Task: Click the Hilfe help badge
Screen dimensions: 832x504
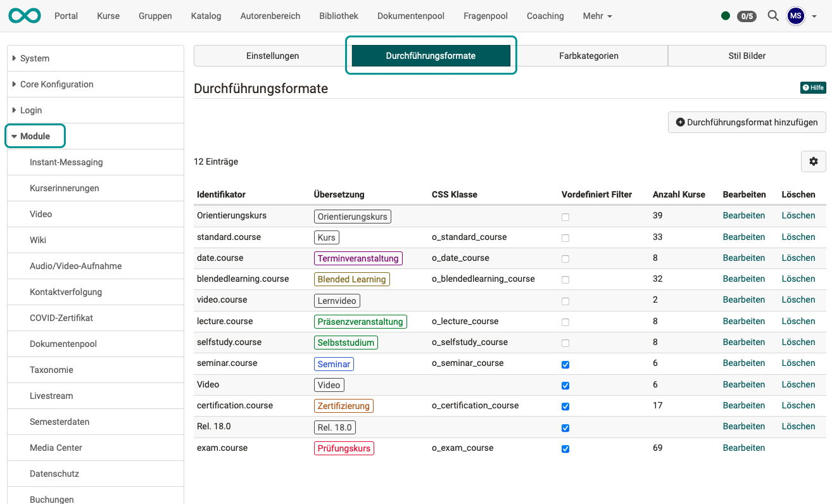Action: pyautogui.click(x=813, y=87)
